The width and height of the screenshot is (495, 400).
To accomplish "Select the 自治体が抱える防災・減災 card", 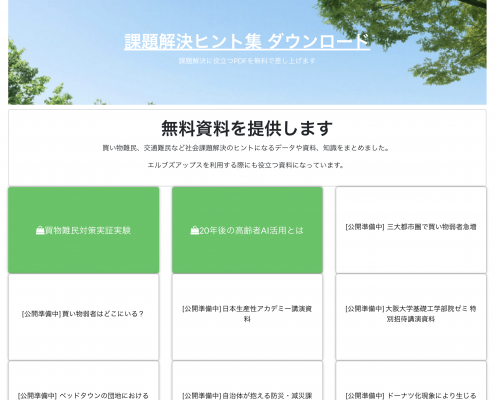I will (247, 381).
